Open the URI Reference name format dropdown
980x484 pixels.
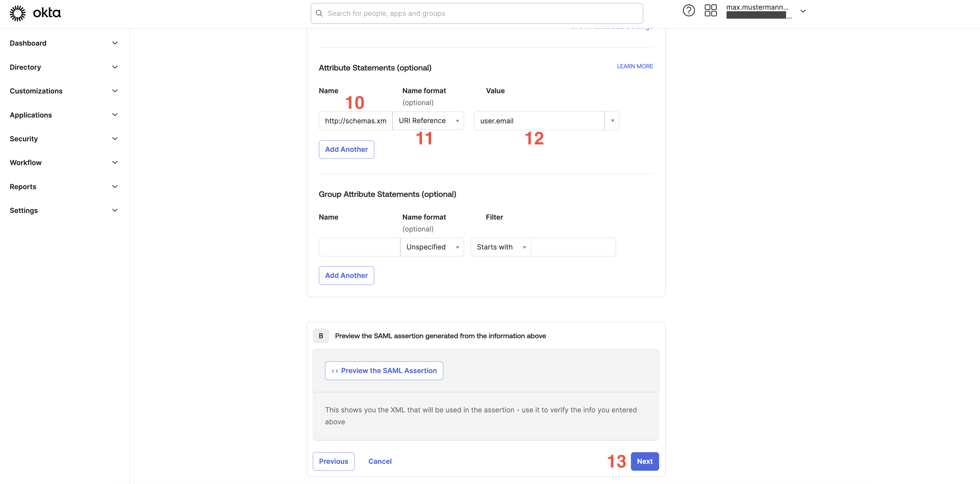tap(428, 121)
